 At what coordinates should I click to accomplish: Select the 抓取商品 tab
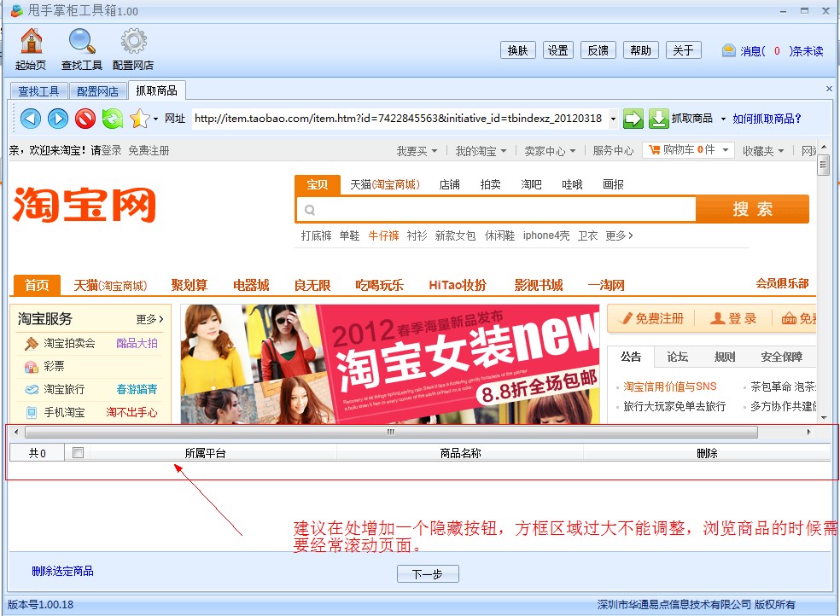point(156,90)
